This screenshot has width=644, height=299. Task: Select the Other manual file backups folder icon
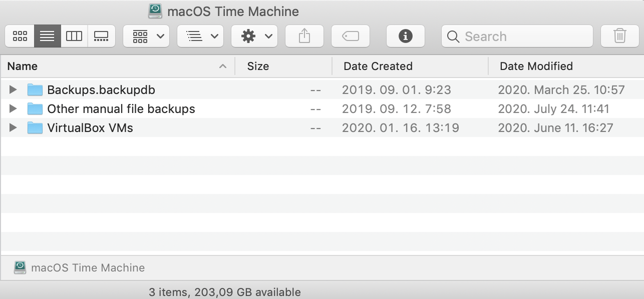[35, 109]
